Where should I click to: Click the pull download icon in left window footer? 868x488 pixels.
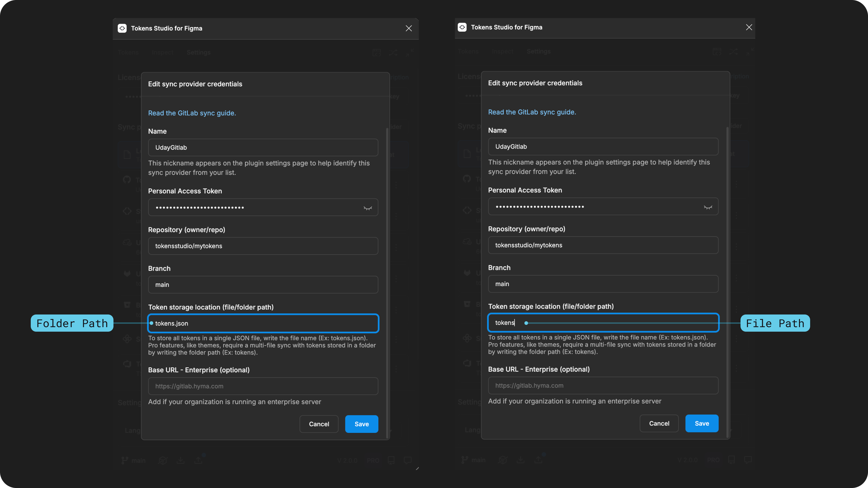[x=181, y=460]
